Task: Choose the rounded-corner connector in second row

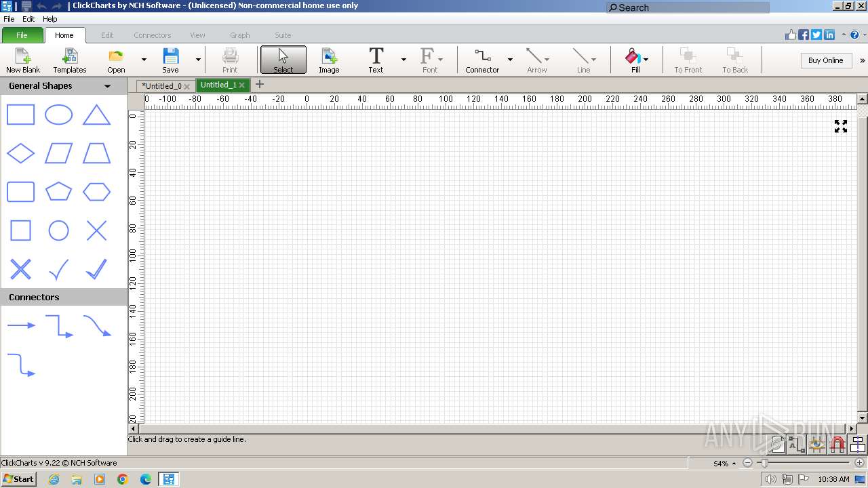Action: click(21, 365)
